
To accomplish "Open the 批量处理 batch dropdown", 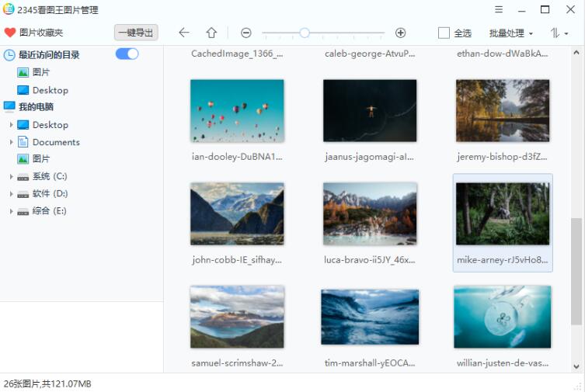I will click(x=510, y=33).
